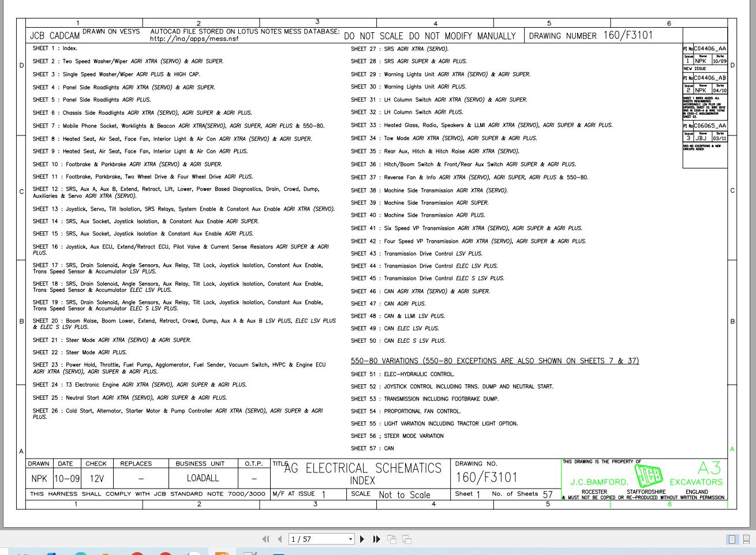
Task: Click the SHEET 34 Tow Mode entry
Action: [444, 138]
